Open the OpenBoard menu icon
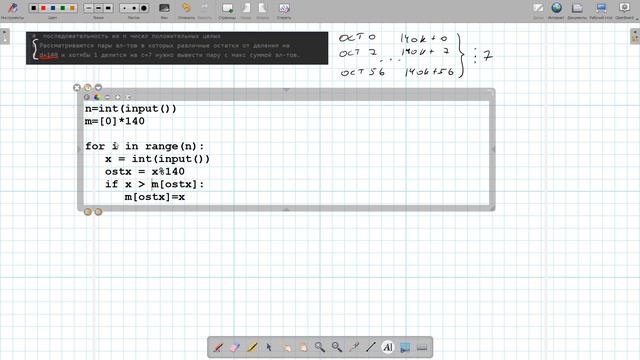This screenshot has width=640, height=360. (x=624, y=8)
